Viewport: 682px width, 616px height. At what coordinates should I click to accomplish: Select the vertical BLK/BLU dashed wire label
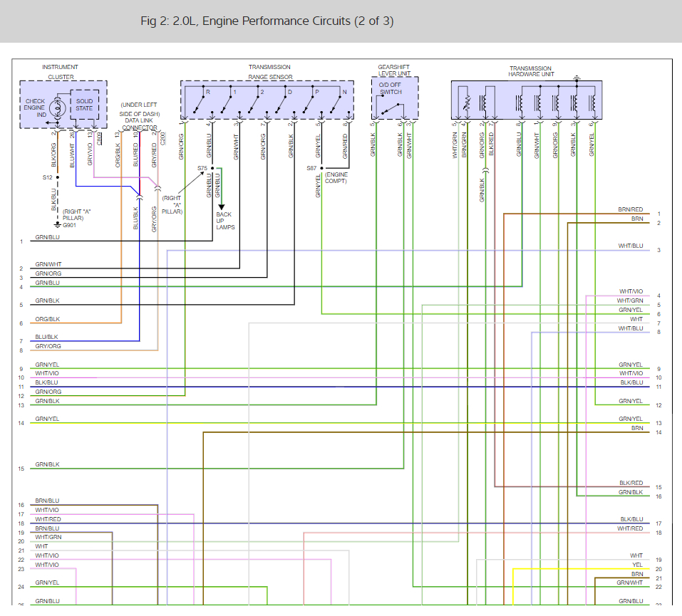pos(54,199)
